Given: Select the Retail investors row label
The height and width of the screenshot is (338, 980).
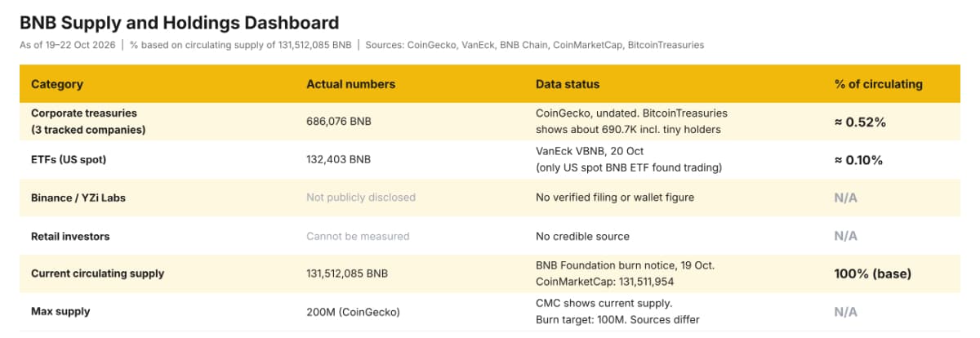Looking at the screenshot, I should (70, 236).
